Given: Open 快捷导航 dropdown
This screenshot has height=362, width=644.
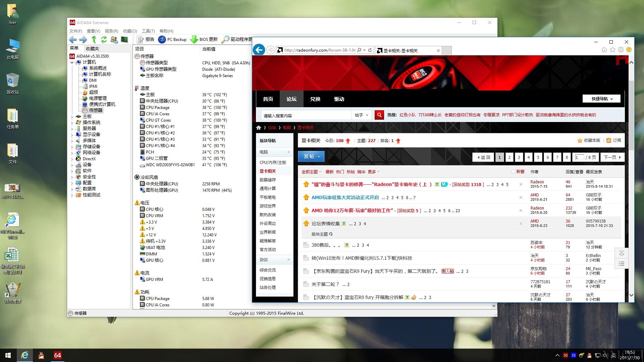Looking at the screenshot, I should coord(601,99).
